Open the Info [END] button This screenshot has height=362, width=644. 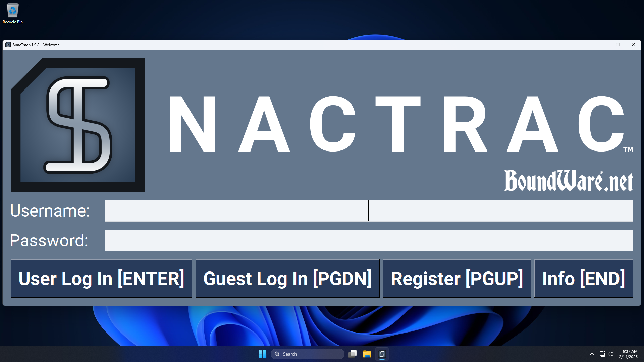click(x=583, y=279)
